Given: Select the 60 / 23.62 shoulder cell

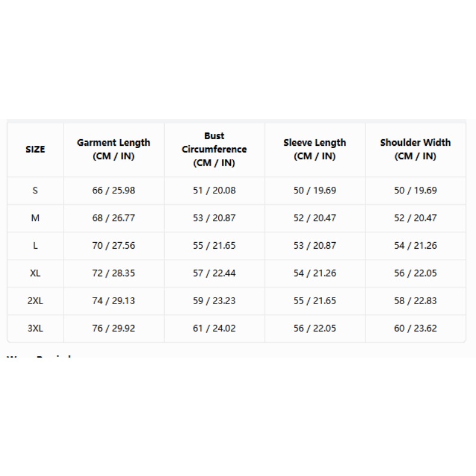Looking at the screenshot, I should pyautogui.click(x=415, y=328).
